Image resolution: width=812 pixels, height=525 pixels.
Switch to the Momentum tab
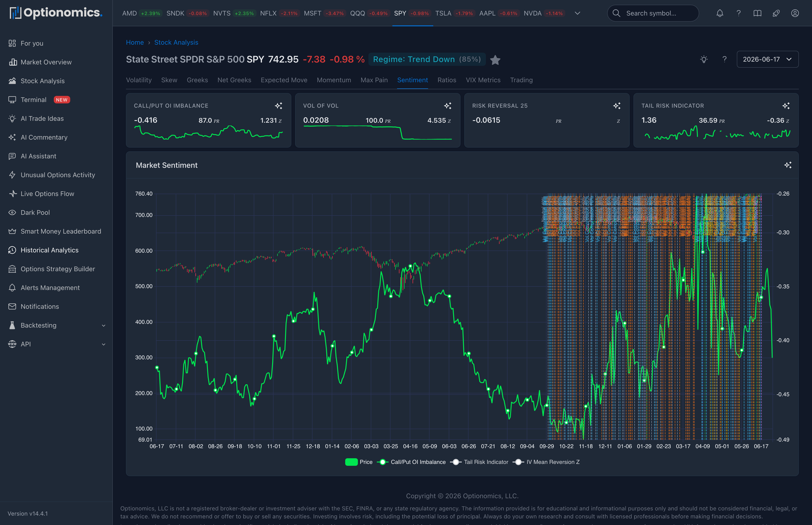334,80
